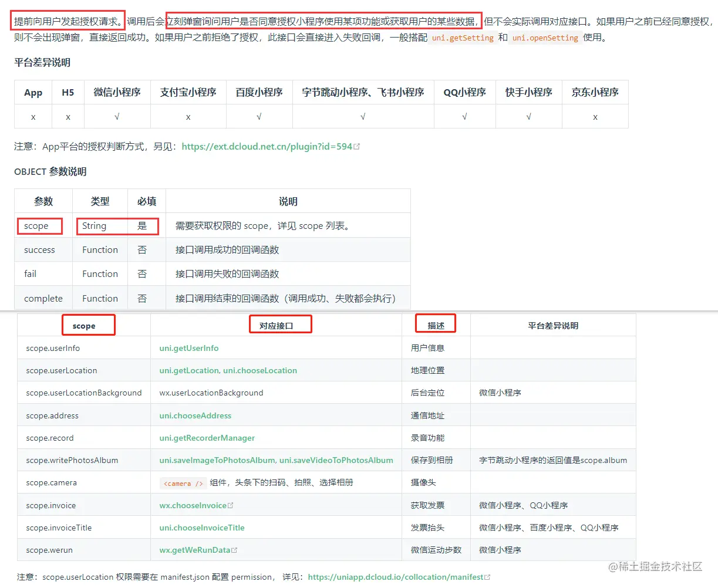Click the scope.invoiceTitle cell
This screenshot has width=718, height=588.
pyautogui.click(x=84, y=528)
